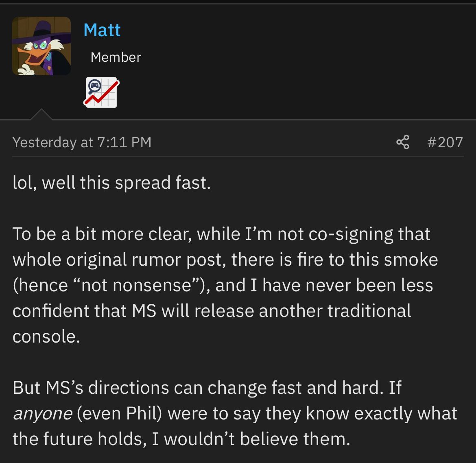Image resolution: width=476 pixels, height=463 pixels.
Task: Click the "Member" user title
Action: pyautogui.click(x=116, y=57)
